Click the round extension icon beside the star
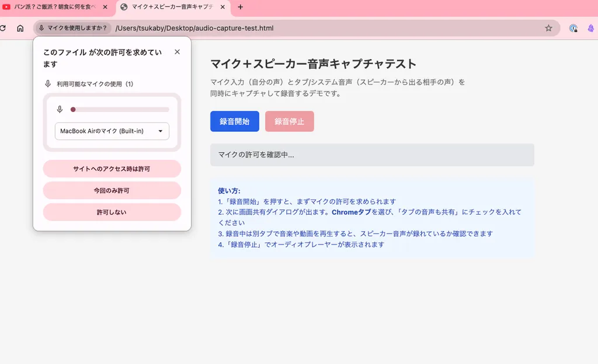This screenshot has width=598, height=364. coord(573,28)
